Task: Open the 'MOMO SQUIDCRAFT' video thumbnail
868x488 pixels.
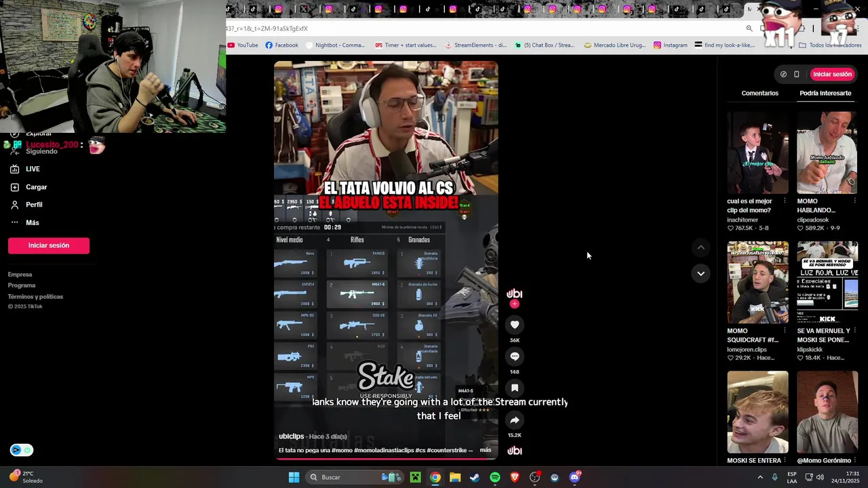Action: (x=757, y=283)
